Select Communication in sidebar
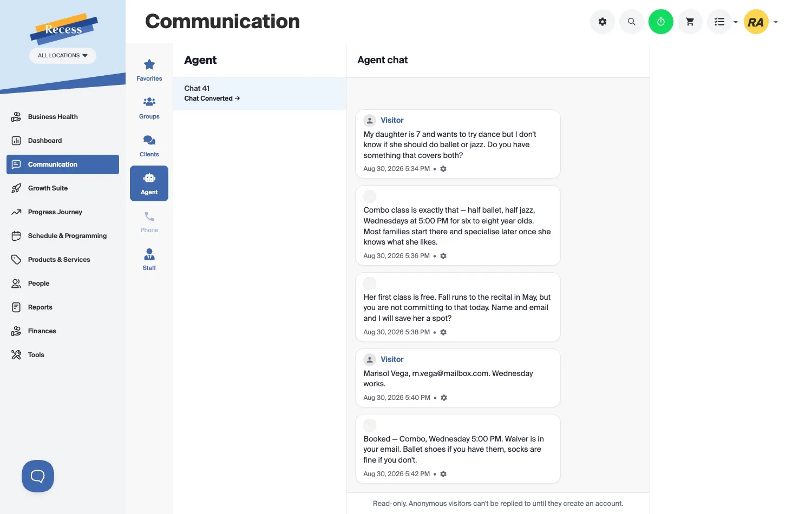The image size is (812, 514). [x=63, y=164]
